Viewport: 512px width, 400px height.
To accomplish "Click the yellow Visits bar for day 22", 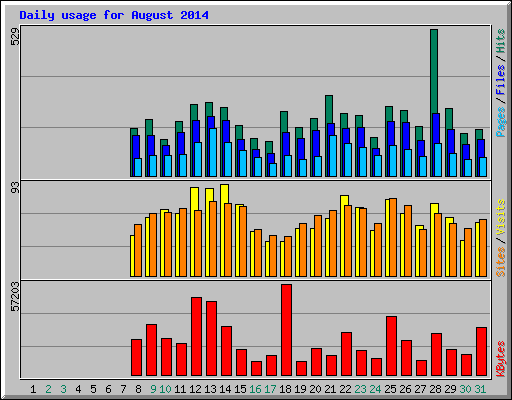I will click(x=344, y=200).
